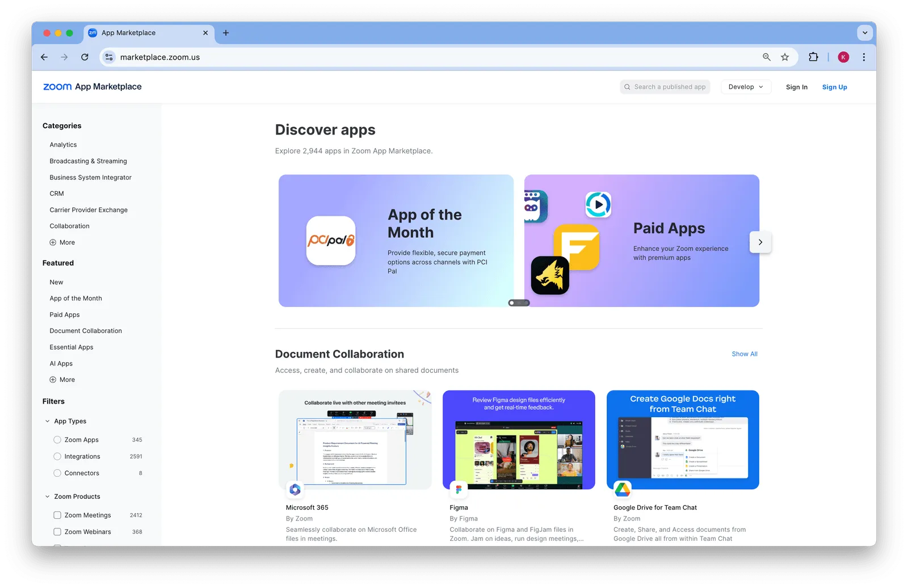Check the Zoom Meetings filter checkbox
This screenshot has height=588, width=908.
tap(57, 515)
